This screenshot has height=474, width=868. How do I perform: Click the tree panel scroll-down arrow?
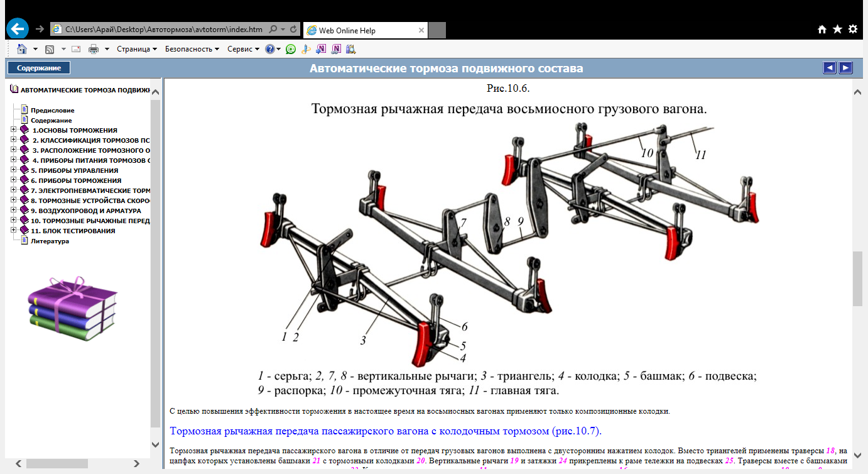[x=156, y=444]
